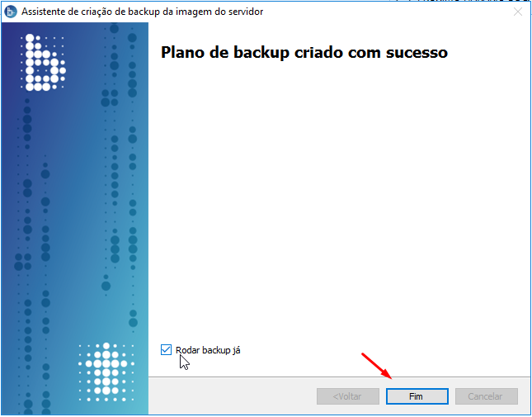Click the white dotted "b" logo in banner

click(x=43, y=63)
